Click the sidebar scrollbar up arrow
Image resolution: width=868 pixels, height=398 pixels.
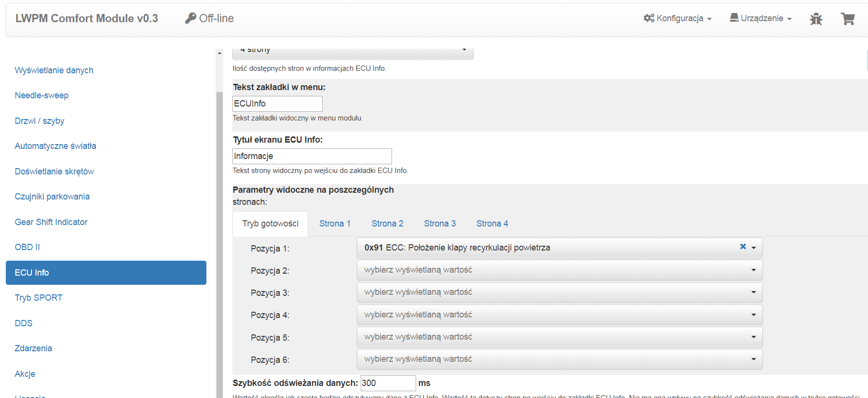(219, 53)
